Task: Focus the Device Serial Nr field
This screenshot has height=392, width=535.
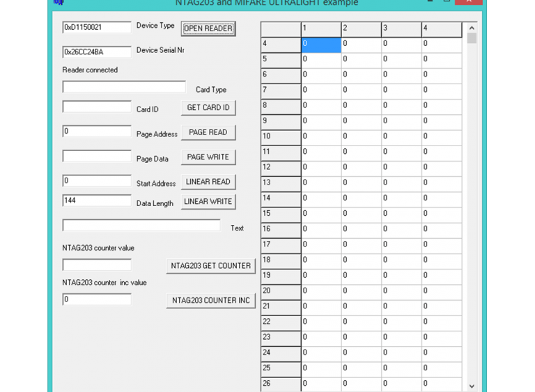Action: (97, 52)
